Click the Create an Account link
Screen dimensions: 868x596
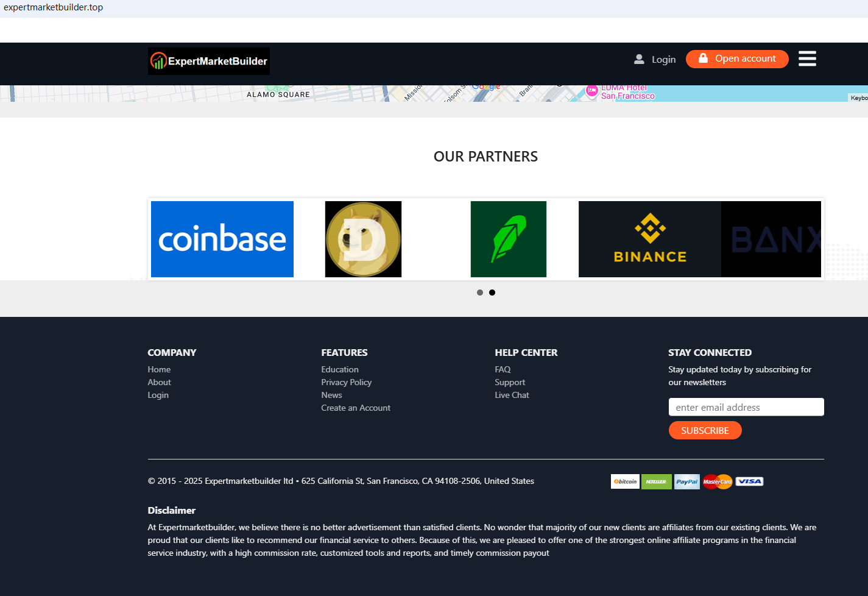356,408
